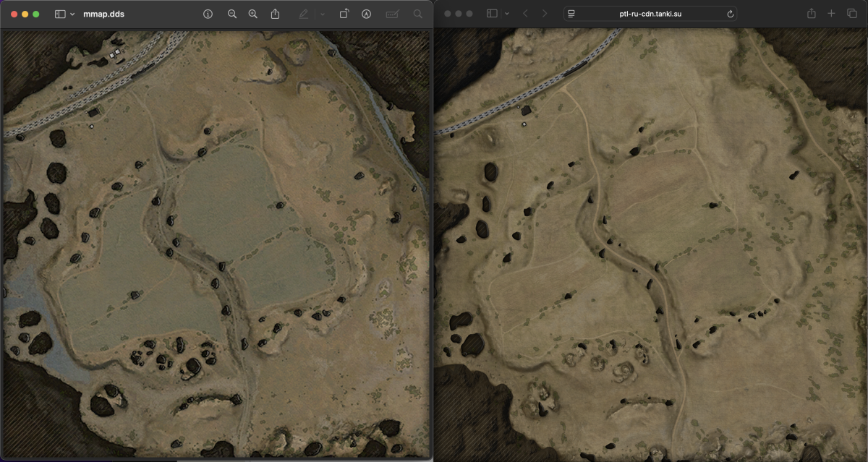The image size is (868, 462).
Task: Go forward in Safari history
Action: [x=545, y=14]
